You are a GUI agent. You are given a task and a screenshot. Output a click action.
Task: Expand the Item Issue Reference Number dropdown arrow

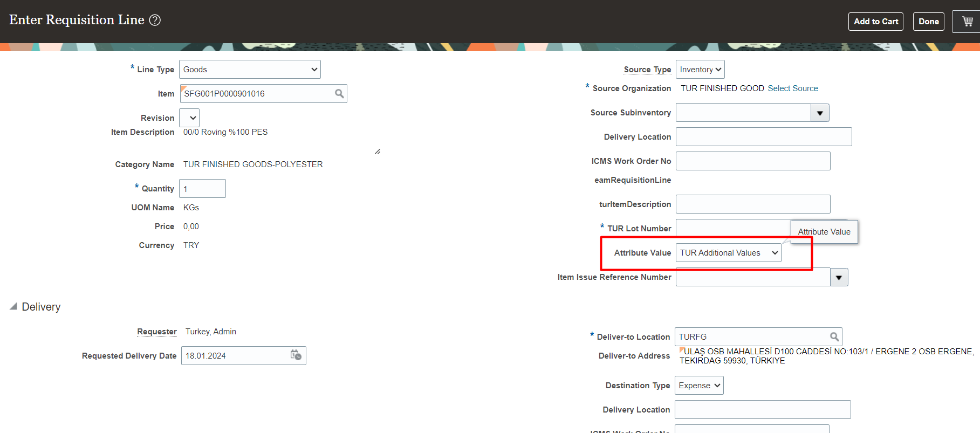[839, 277]
